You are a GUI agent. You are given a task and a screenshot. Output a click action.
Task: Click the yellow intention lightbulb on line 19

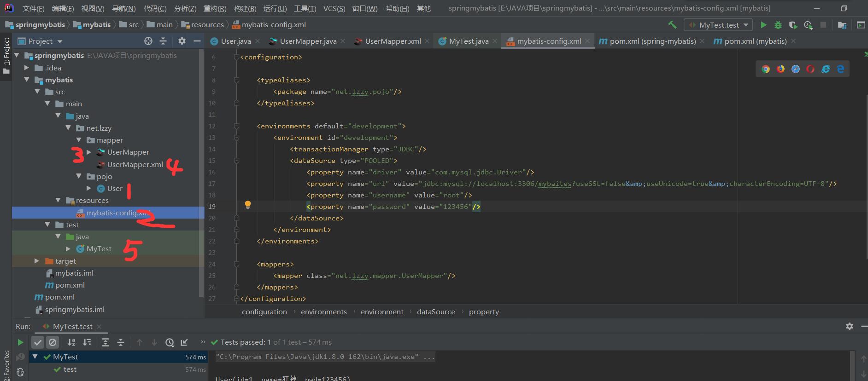pyautogui.click(x=247, y=205)
